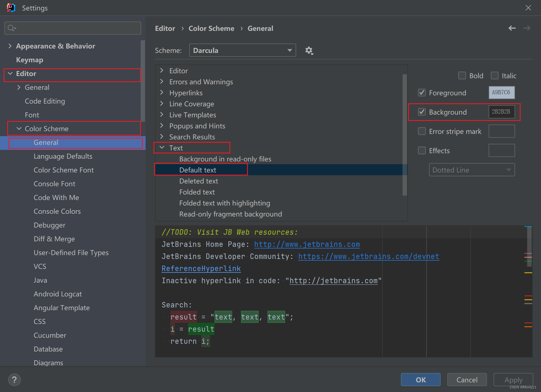541x392 pixels.
Task: Open Language Defaults settings
Action: 63,156
